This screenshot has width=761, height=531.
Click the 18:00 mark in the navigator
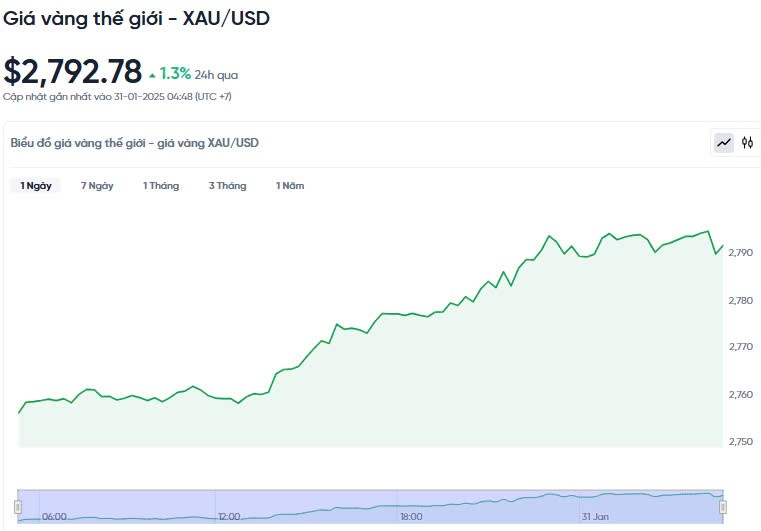click(411, 517)
